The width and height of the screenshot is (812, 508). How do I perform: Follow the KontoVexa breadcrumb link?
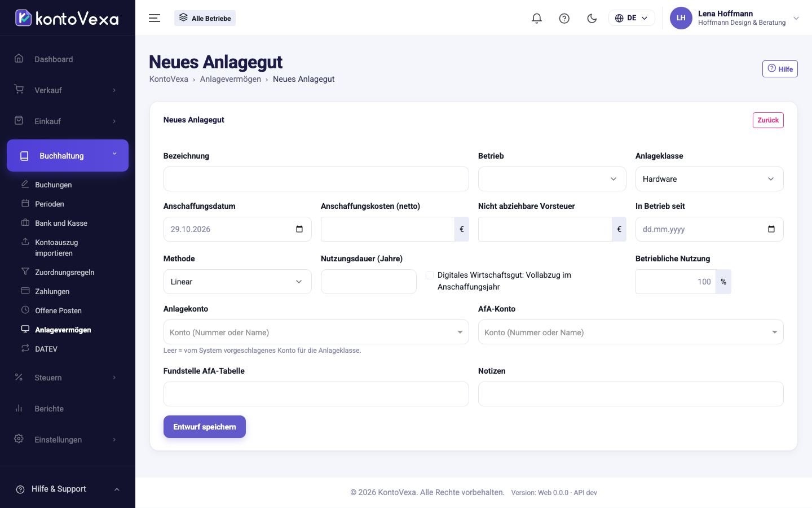pos(169,79)
